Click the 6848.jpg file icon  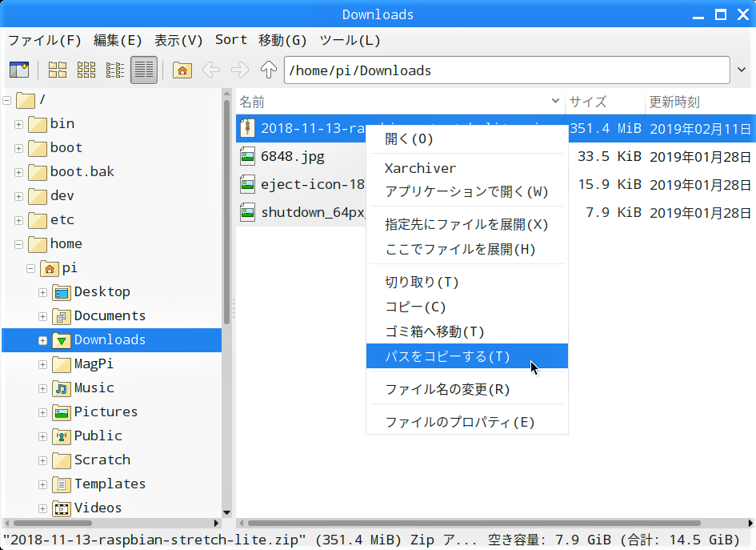coord(248,157)
